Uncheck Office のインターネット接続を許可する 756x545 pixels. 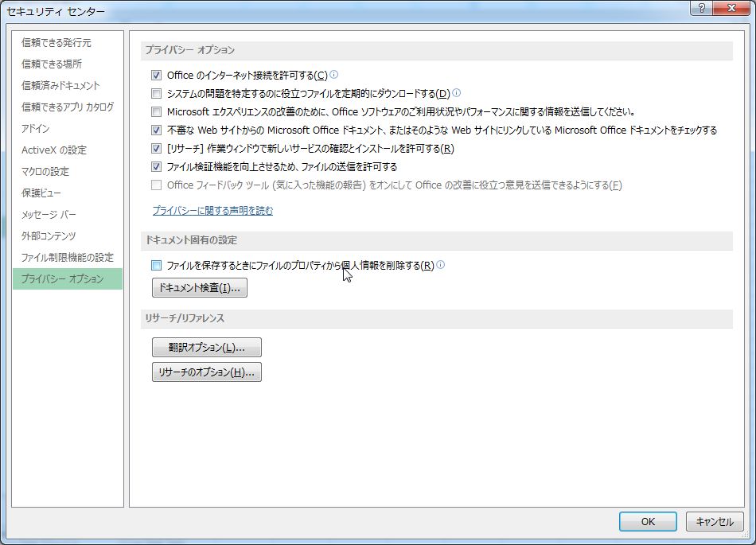pyautogui.click(x=156, y=75)
